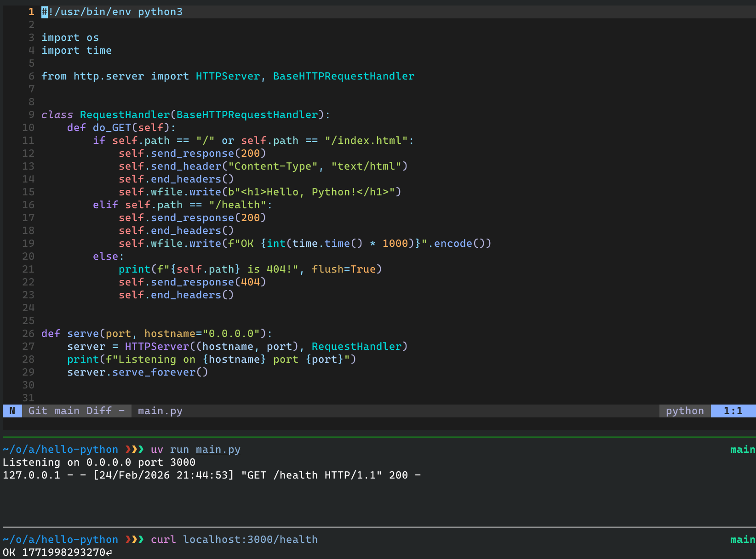Click the "python" filetype in the statusline
756x559 pixels.
click(685, 411)
